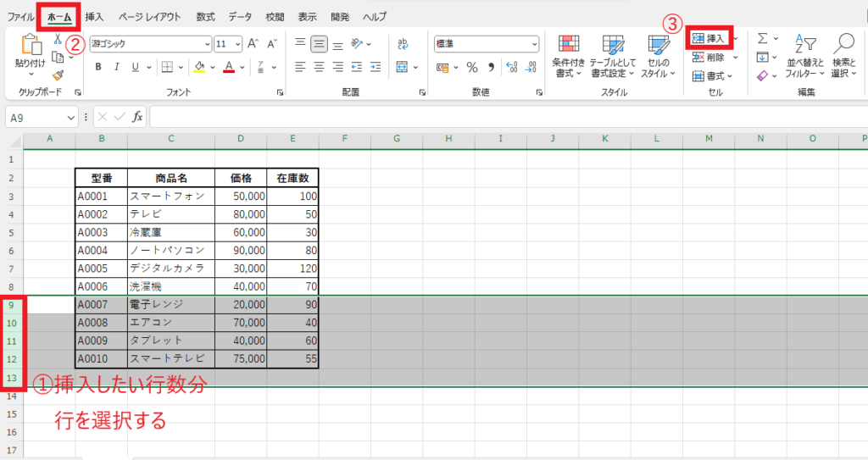This screenshot has height=460, width=868.
Task: Expand the Name Box dropdown arrow
Action: (70, 118)
